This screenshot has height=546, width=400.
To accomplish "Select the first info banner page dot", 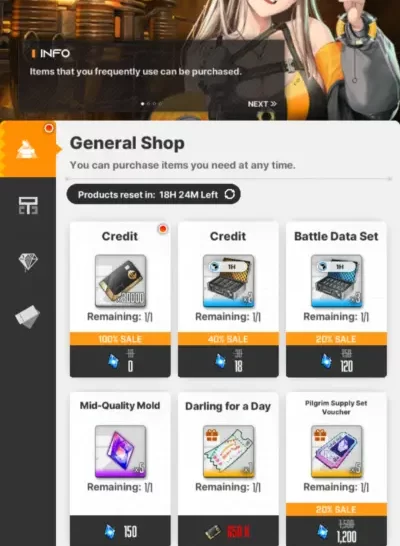I will (142, 104).
